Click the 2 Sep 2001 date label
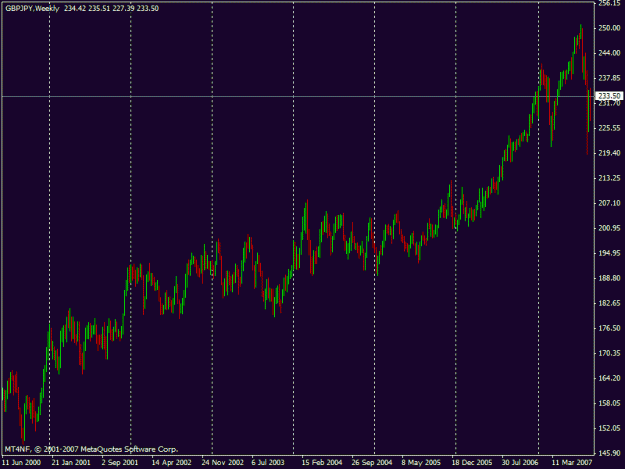Viewport: 625px width, 469px height. [120, 463]
